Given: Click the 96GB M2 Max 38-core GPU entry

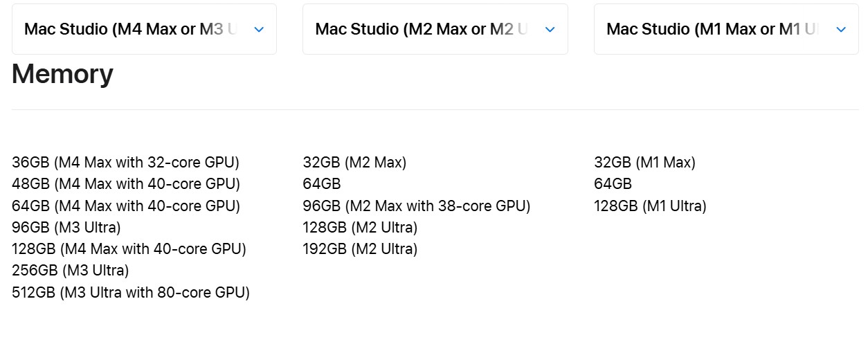Looking at the screenshot, I should [x=416, y=206].
